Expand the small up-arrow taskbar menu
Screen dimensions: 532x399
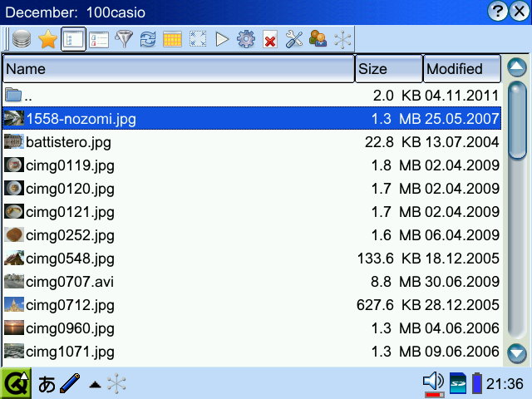click(96, 384)
